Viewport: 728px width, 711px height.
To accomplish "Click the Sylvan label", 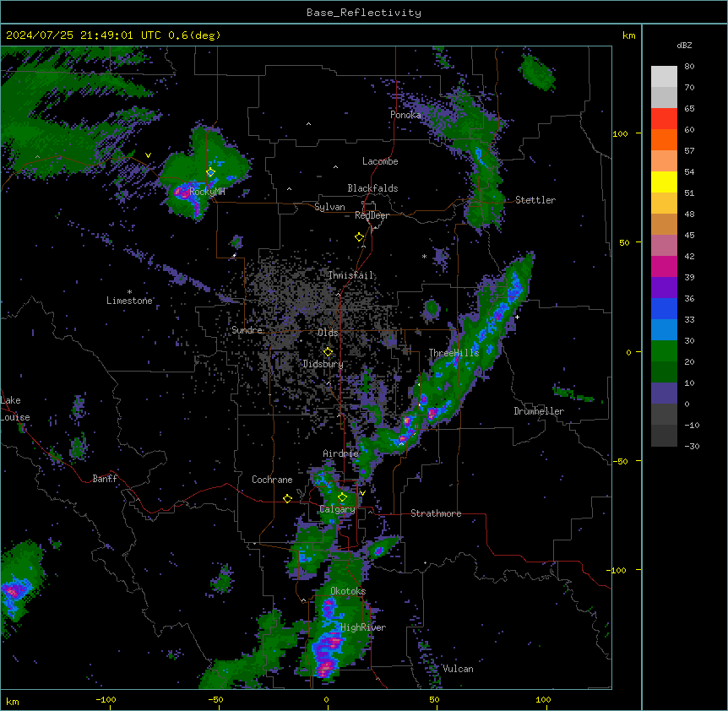I will click(329, 207).
